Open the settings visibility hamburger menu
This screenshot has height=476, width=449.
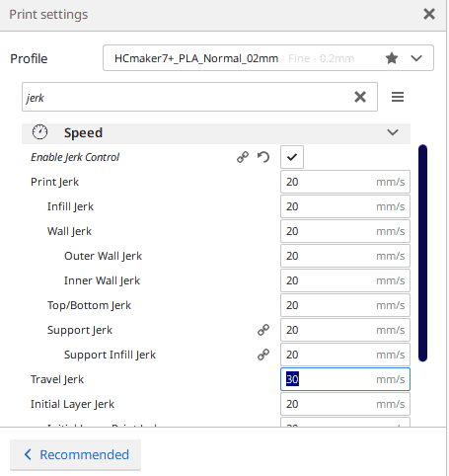[x=398, y=97]
